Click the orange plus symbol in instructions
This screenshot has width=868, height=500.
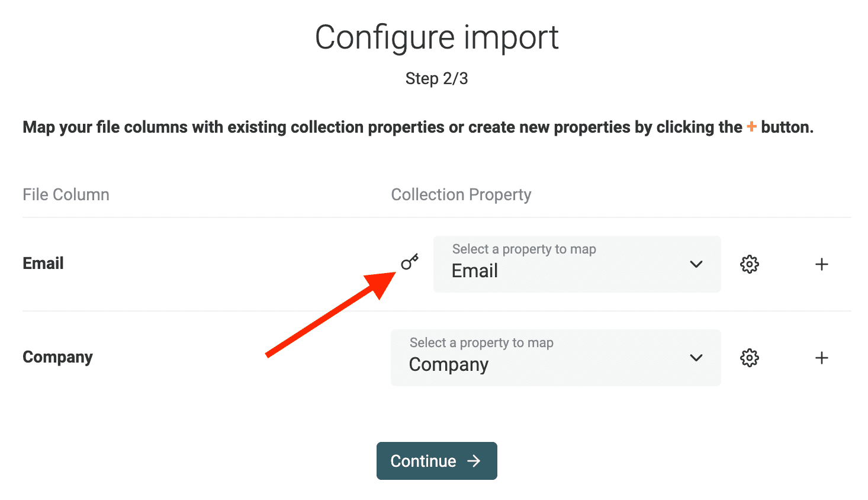pos(751,127)
